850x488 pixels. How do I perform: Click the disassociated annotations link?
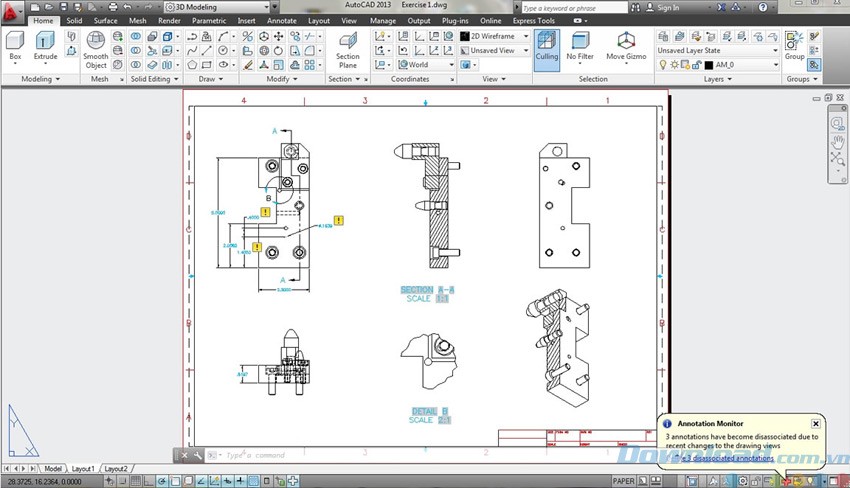point(727,458)
